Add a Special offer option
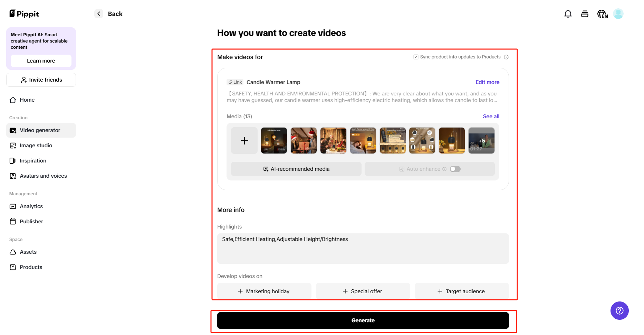The width and height of the screenshot is (644, 335). 363,291
